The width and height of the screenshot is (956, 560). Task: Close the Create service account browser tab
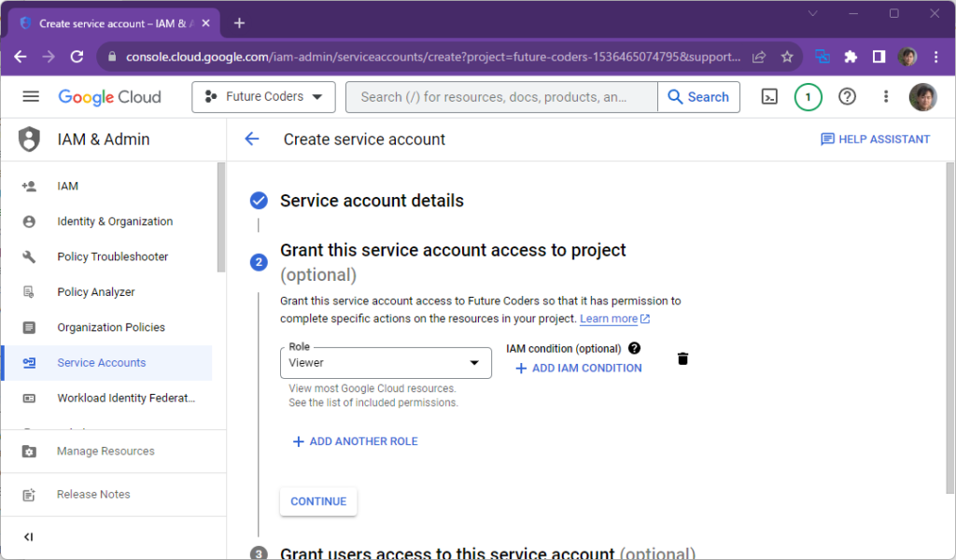(206, 23)
